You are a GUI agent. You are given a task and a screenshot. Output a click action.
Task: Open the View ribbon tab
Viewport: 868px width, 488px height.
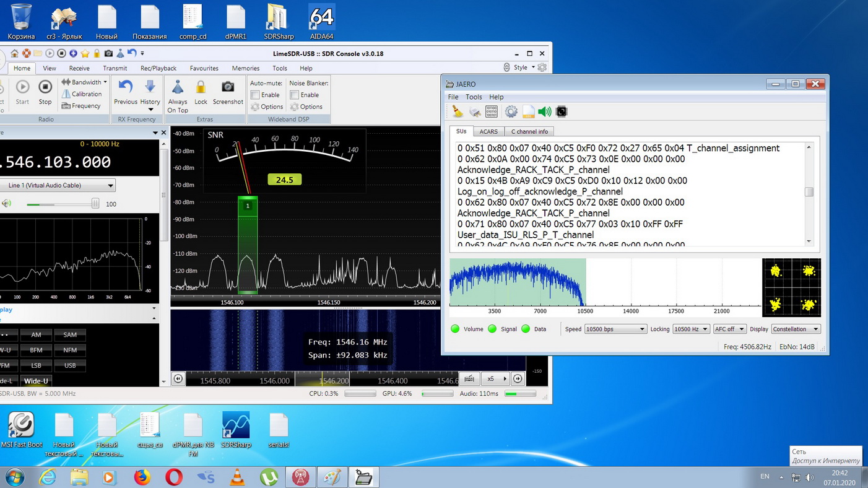pyautogui.click(x=50, y=68)
